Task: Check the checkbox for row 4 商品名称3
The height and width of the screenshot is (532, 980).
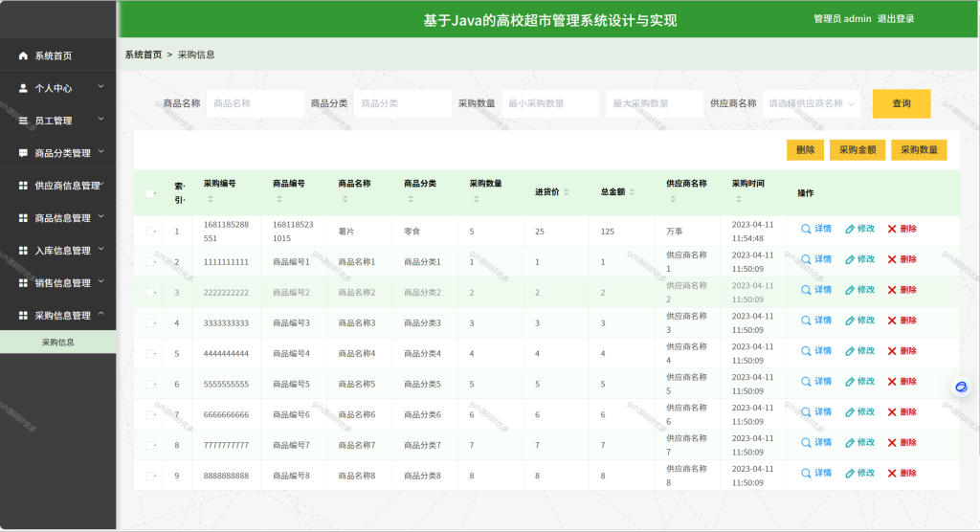Action: [150, 323]
